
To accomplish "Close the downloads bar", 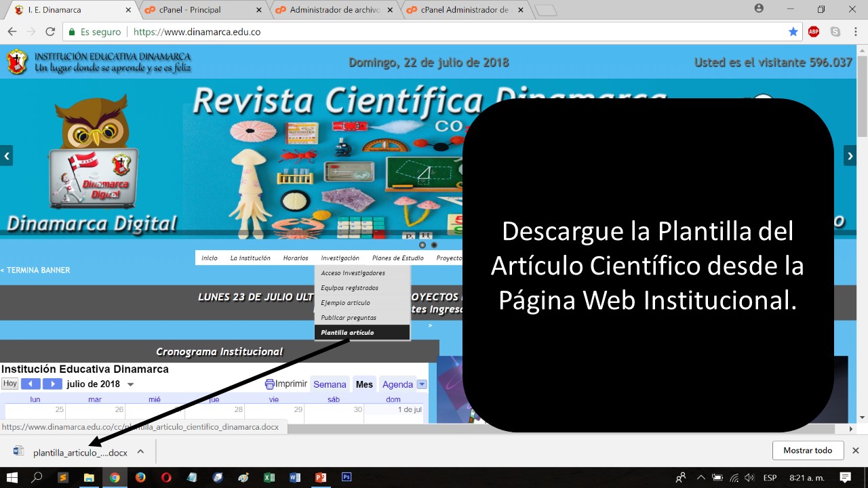I will 856,451.
